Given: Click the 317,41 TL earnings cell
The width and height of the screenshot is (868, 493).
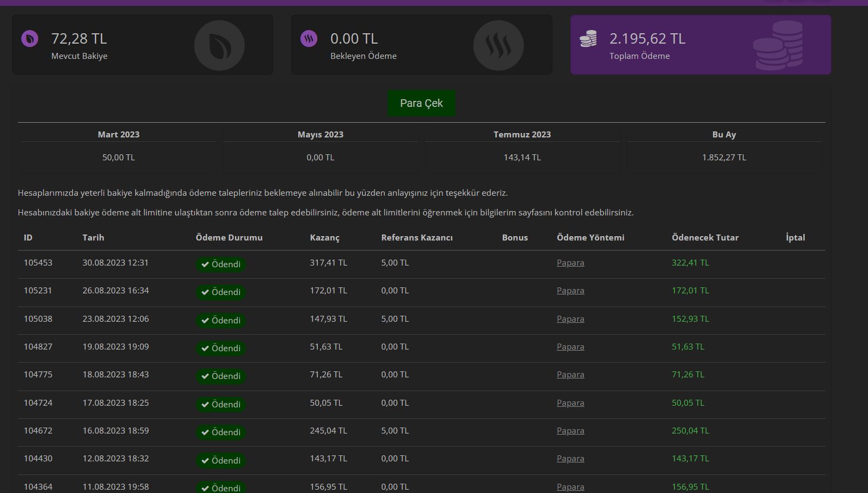Looking at the screenshot, I should (328, 263).
